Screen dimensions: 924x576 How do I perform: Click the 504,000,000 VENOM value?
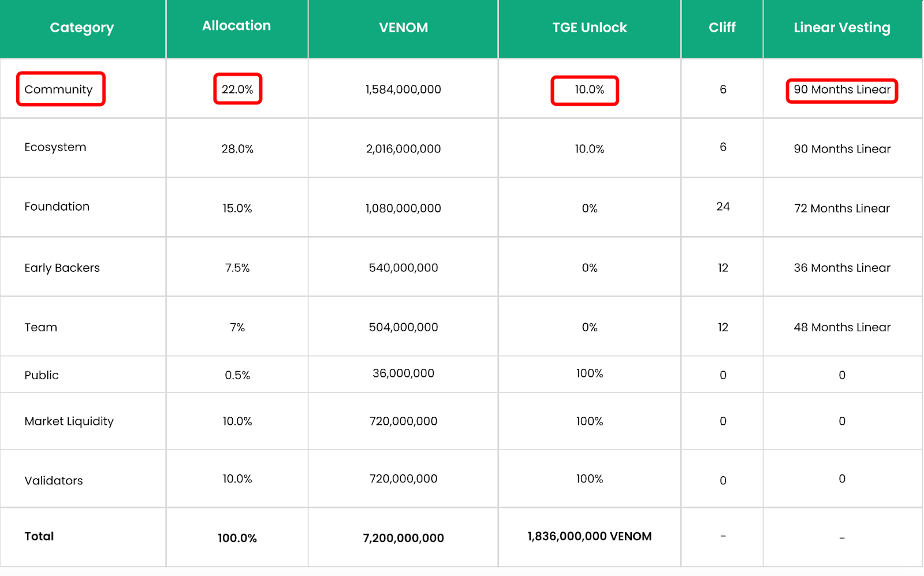tap(403, 327)
